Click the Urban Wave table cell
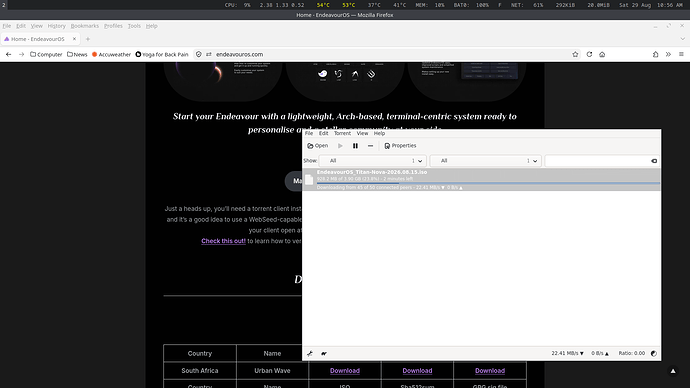The height and width of the screenshot is (388, 690). click(x=272, y=371)
